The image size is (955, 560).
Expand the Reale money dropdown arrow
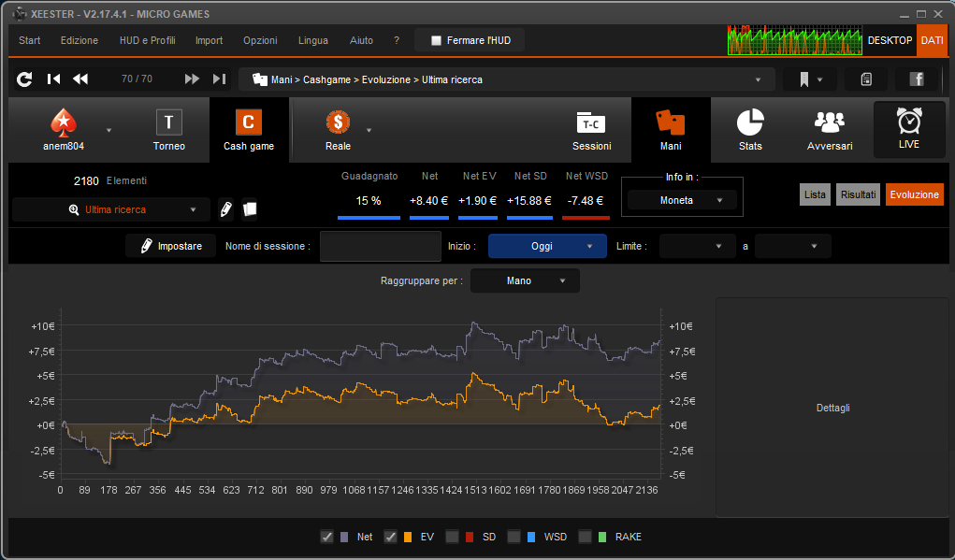tap(369, 130)
